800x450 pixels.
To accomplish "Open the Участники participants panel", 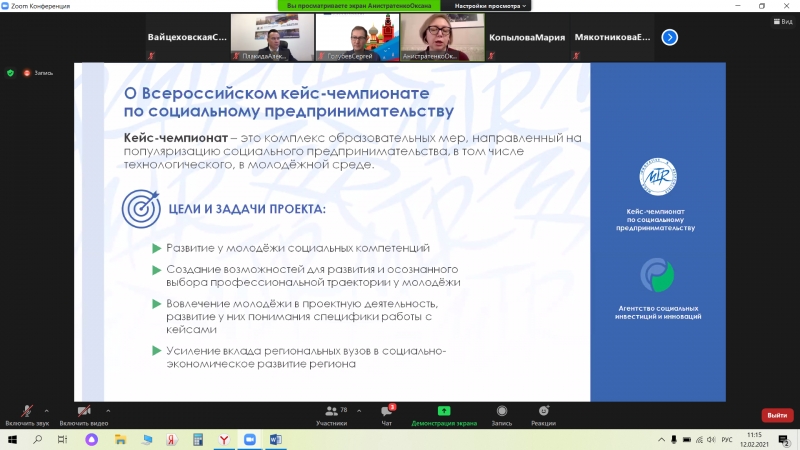I will click(330, 412).
